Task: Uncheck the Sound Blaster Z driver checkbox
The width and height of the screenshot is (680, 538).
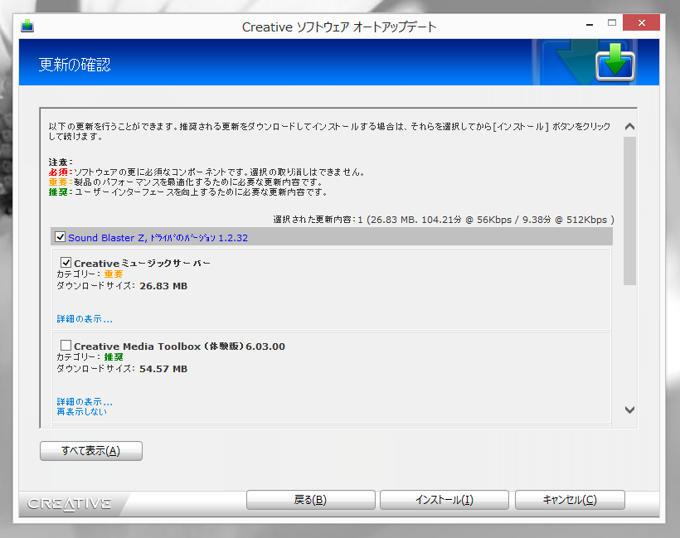Action: coord(60,237)
